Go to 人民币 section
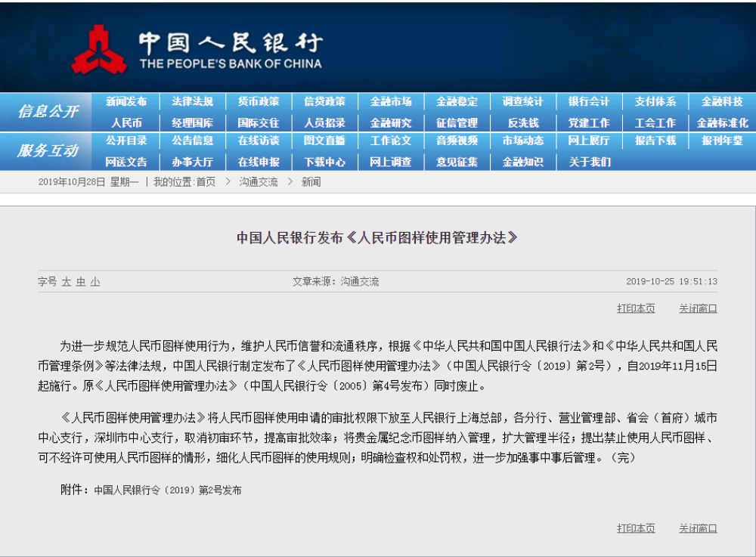Viewport: 756px width, 557px height. pyautogui.click(x=126, y=123)
